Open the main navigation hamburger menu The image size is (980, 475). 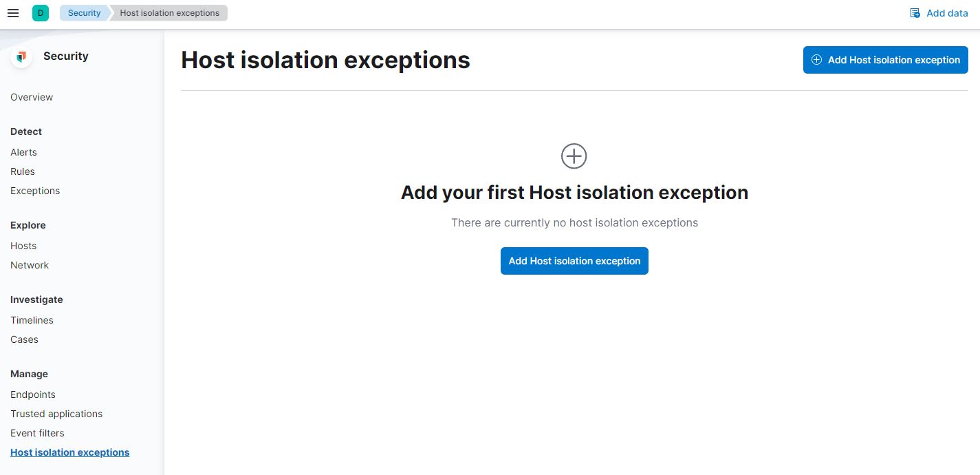(12, 12)
